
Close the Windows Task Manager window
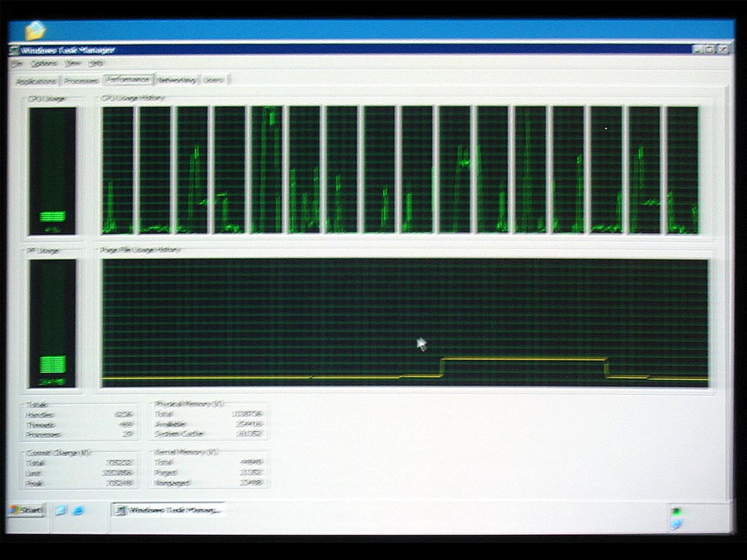tap(723, 49)
